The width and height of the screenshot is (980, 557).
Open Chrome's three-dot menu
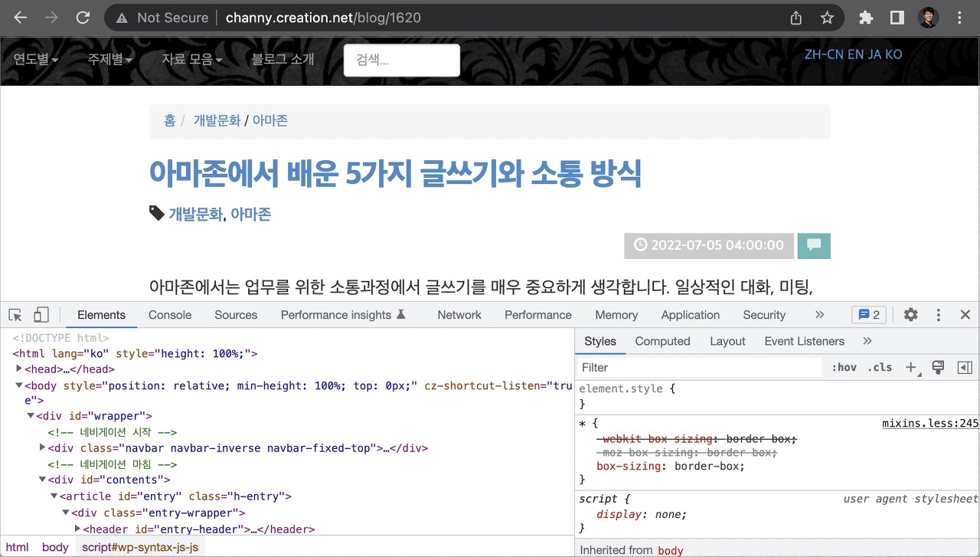tap(960, 18)
